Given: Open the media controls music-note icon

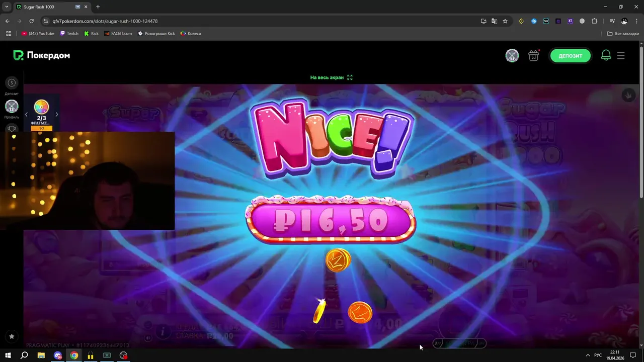Looking at the screenshot, I should tap(612, 21).
